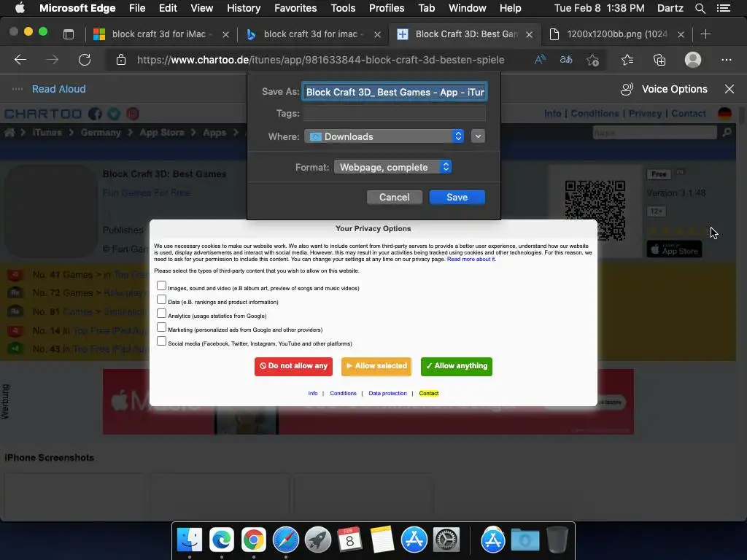
Task: Open Spotlight search in menu bar
Action: point(700,8)
